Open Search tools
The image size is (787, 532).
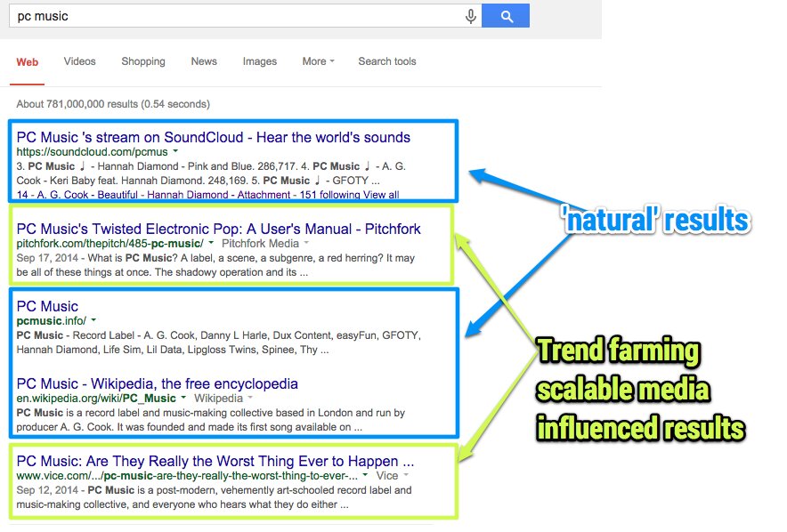tap(387, 61)
